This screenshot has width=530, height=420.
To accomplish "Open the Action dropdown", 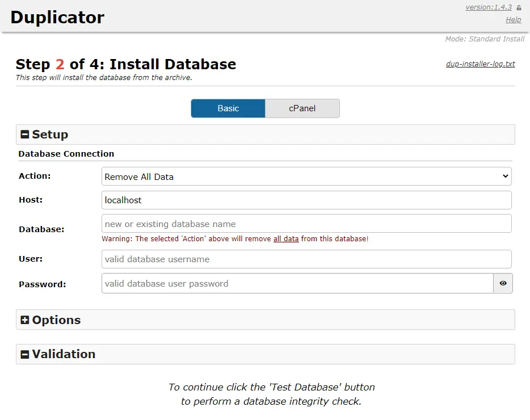I will 306,176.
